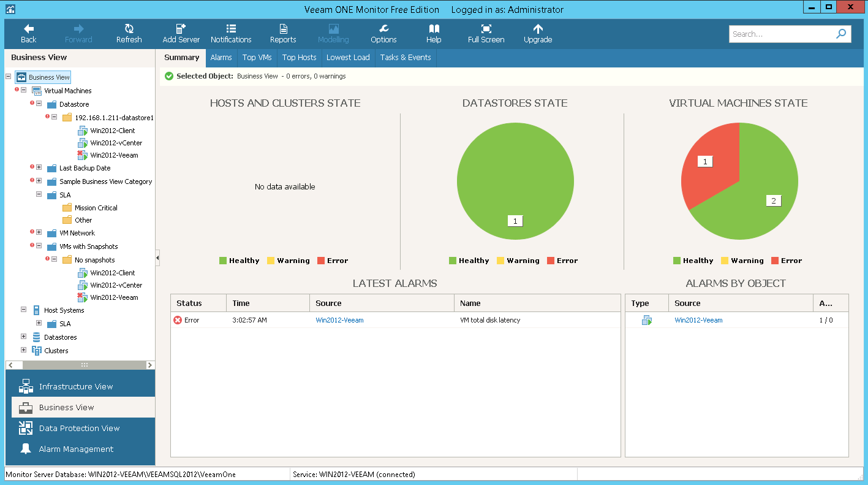Click the Virtual Machines tree node icon
Viewport: 868px width, 485px height.
click(36, 91)
